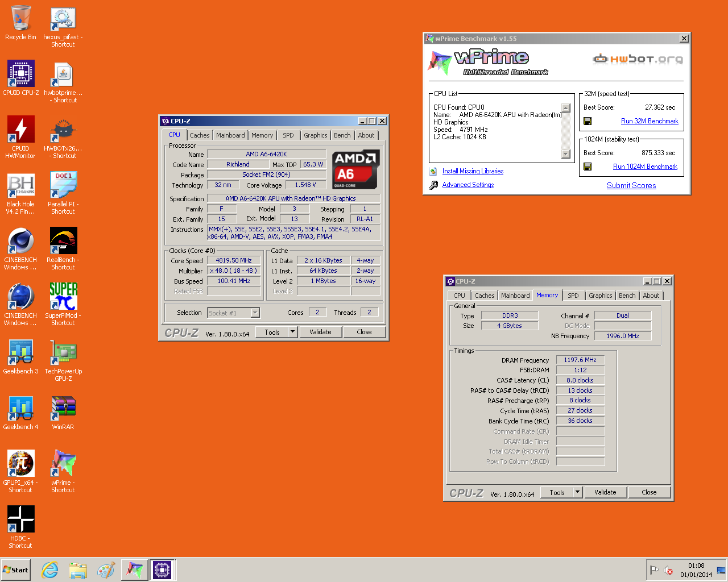728x582 pixels.
Task: Click Close button in CPU-Z CPU window
Action: pos(364,332)
